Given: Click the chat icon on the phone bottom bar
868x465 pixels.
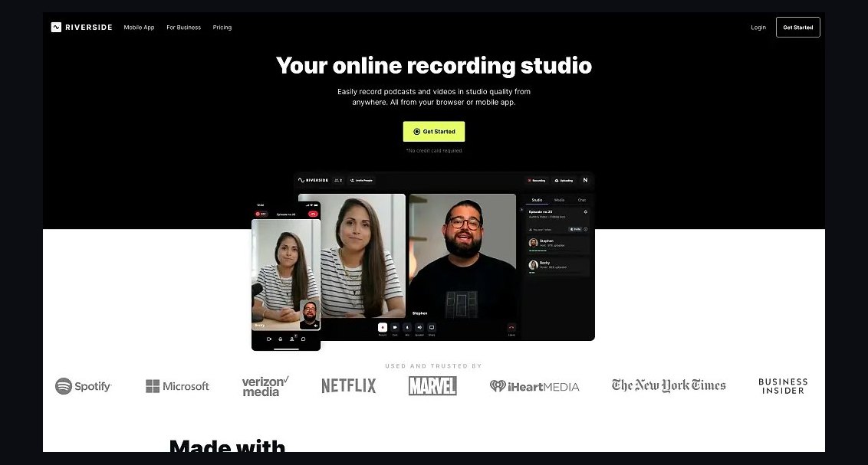Looking at the screenshot, I should 304,339.
